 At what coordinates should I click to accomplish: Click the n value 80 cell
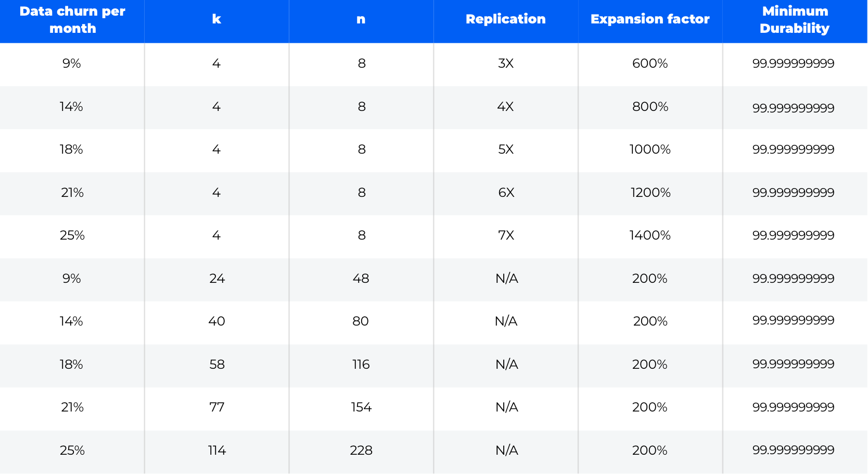[x=361, y=321]
